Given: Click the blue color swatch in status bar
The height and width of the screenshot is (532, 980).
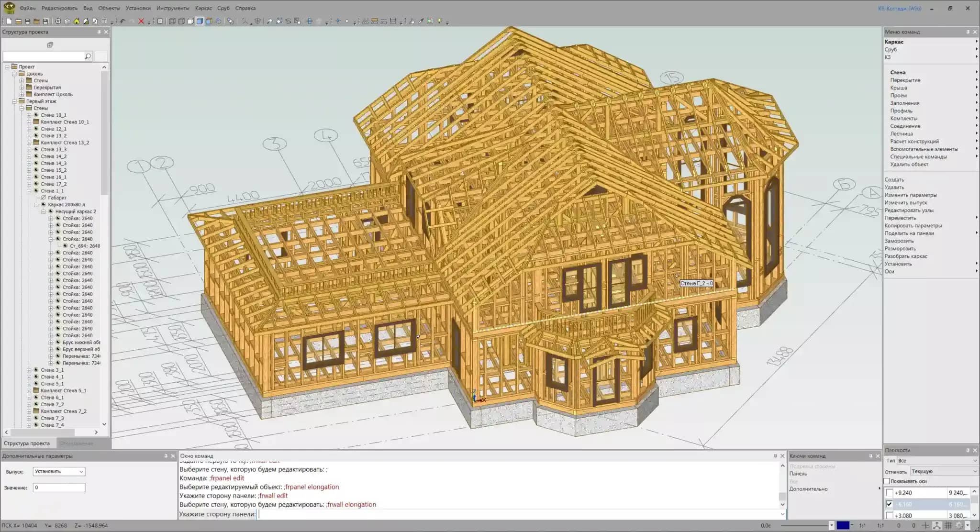Looking at the screenshot, I should pos(843,525).
